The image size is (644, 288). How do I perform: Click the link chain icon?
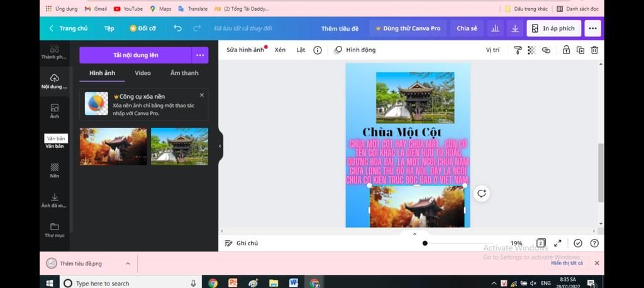pyautogui.click(x=546, y=50)
